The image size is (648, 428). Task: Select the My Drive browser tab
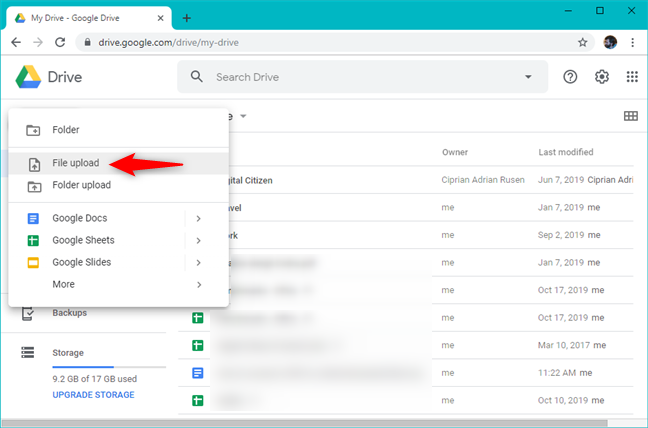89,18
